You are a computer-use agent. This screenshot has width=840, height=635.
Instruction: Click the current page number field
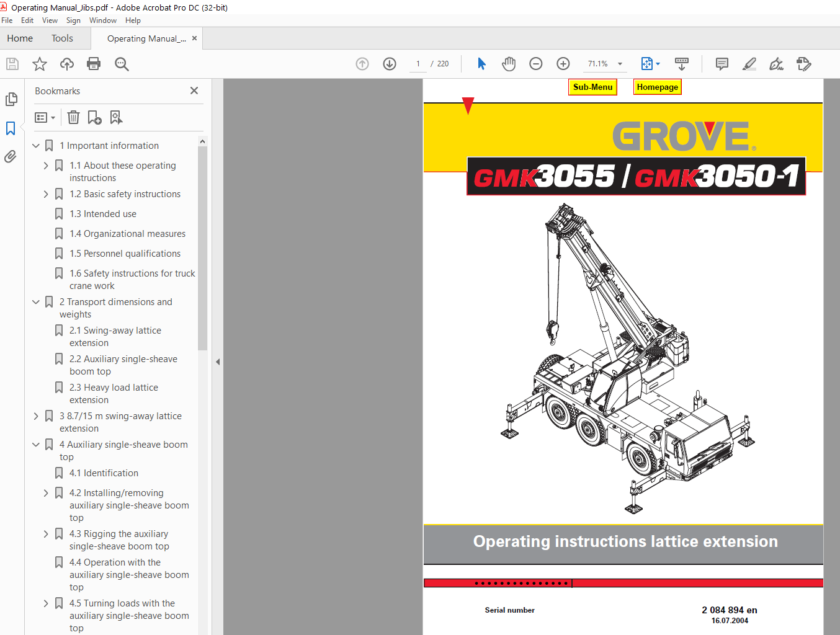coord(418,64)
